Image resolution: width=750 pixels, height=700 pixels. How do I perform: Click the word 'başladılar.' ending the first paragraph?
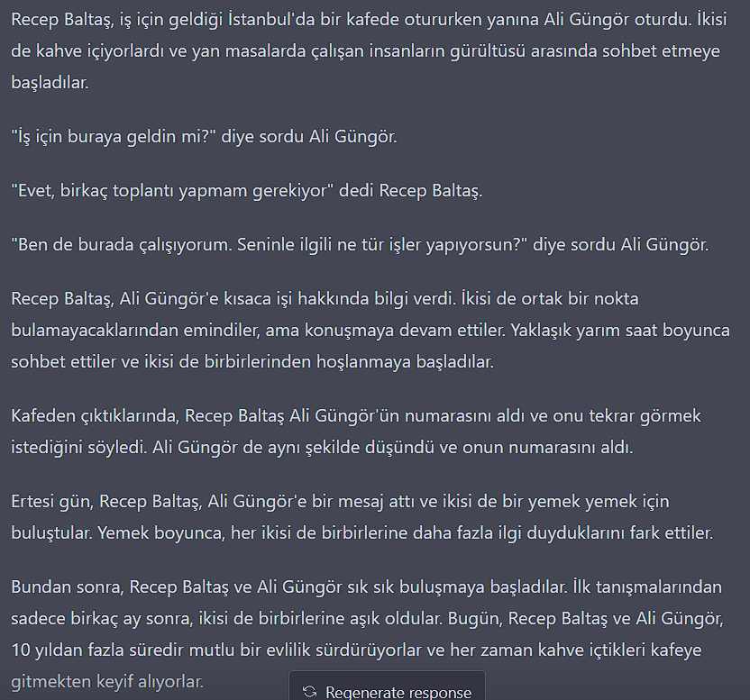point(50,82)
